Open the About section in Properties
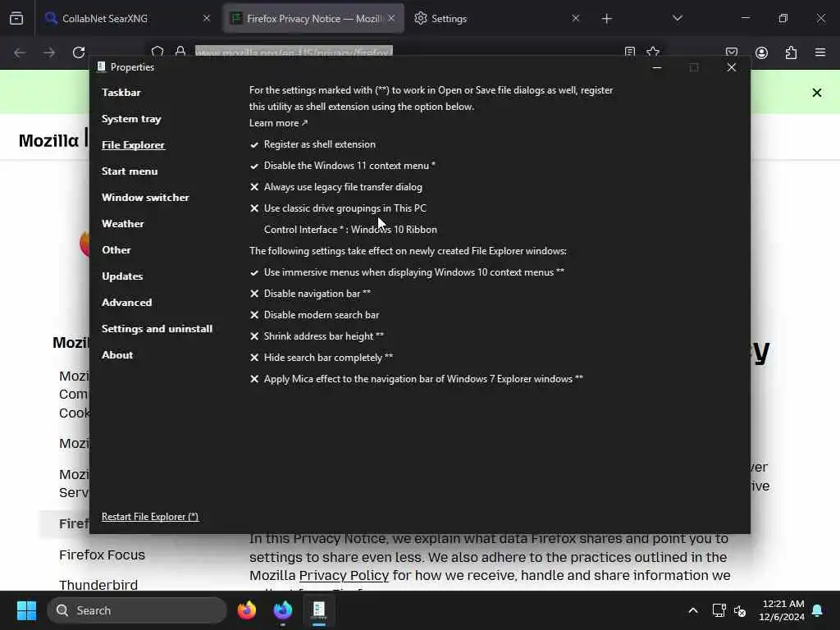The width and height of the screenshot is (840, 630). [117, 354]
